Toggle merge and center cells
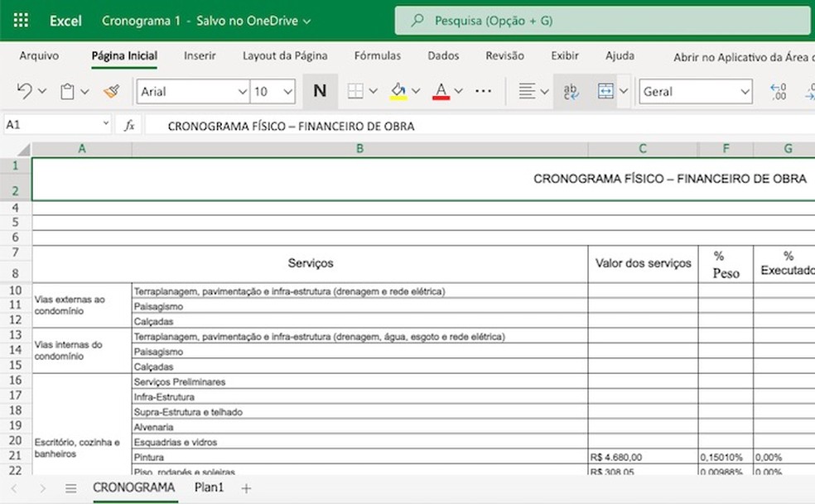Viewport: 815px width, 504px height. click(x=605, y=92)
